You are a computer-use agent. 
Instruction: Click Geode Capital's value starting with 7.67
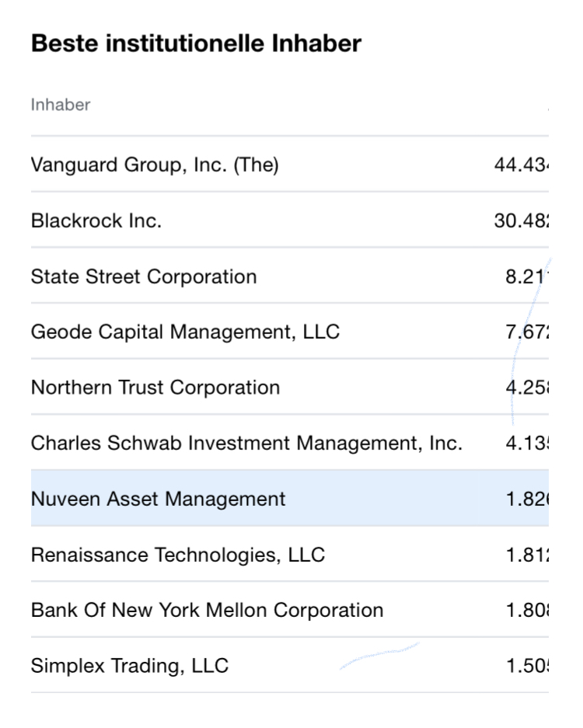click(x=526, y=333)
